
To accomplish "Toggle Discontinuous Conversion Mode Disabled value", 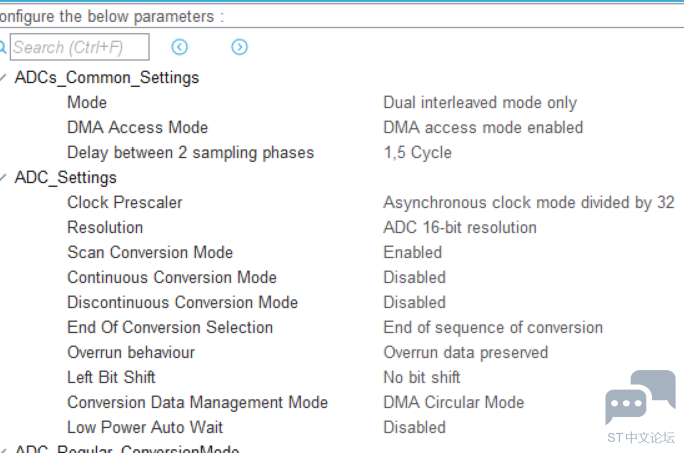I will coord(414,302).
